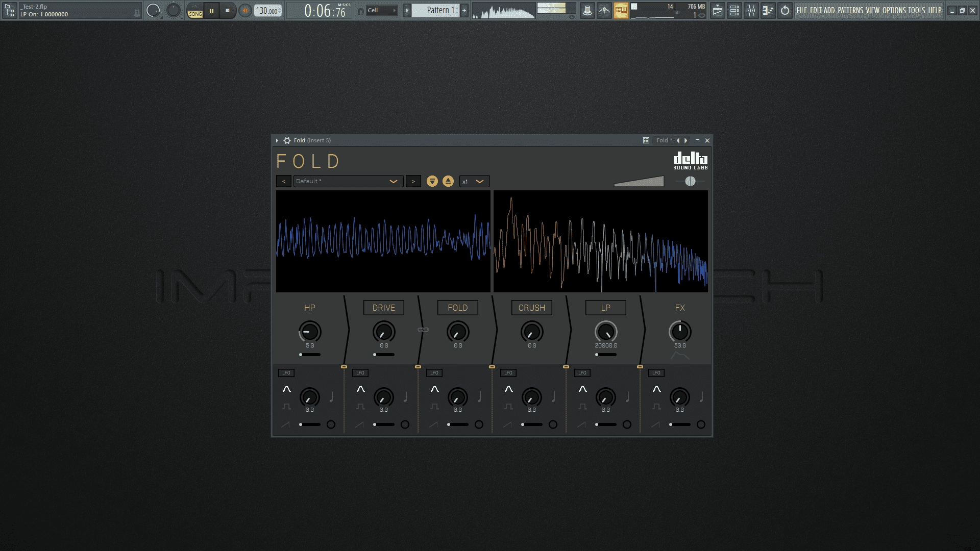Click the next preset '>' button in Fold
The width and height of the screenshot is (980, 551).
click(413, 181)
